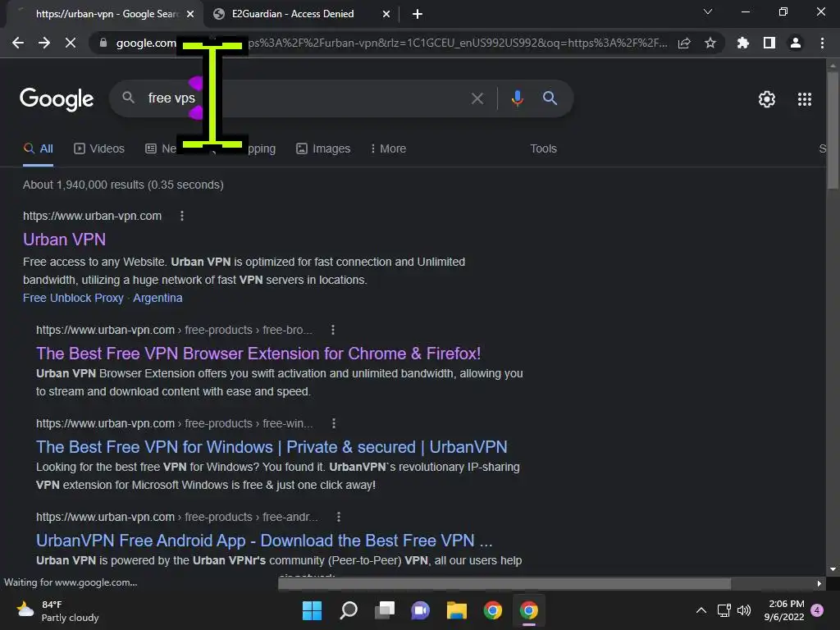Screen dimensions: 840x630
Task: Open a new tab with plus button
Action: [x=418, y=14]
